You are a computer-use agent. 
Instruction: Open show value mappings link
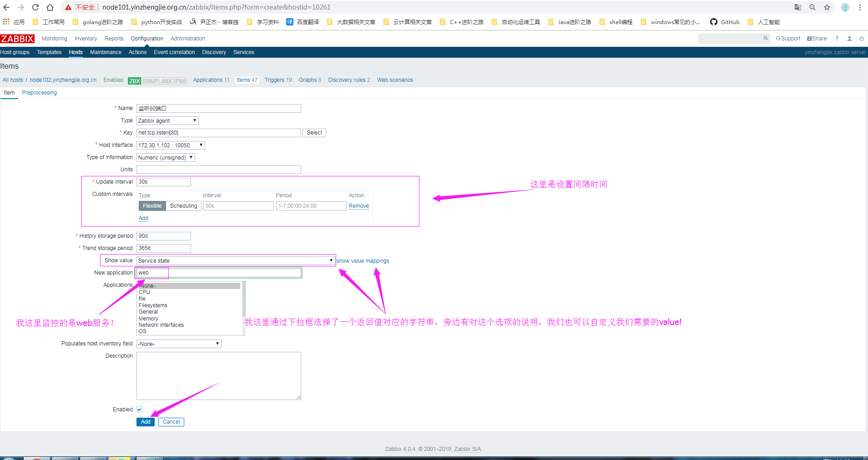pos(363,261)
